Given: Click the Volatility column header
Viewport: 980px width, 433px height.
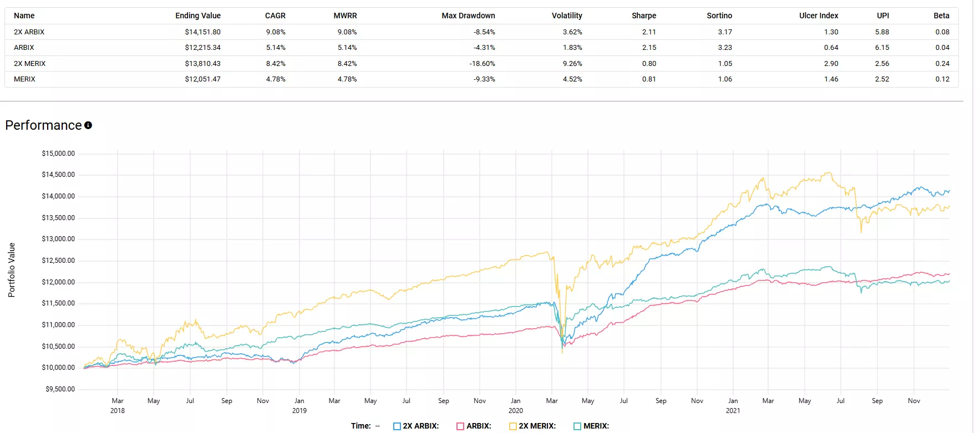Looking at the screenshot, I should tap(567, 16).
